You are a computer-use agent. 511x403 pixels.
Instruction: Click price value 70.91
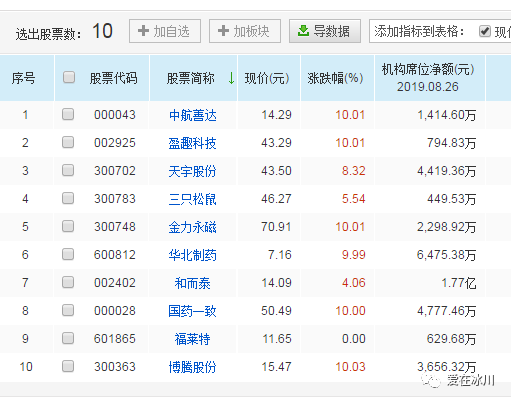pyautogui.click(x=276, y=227)
